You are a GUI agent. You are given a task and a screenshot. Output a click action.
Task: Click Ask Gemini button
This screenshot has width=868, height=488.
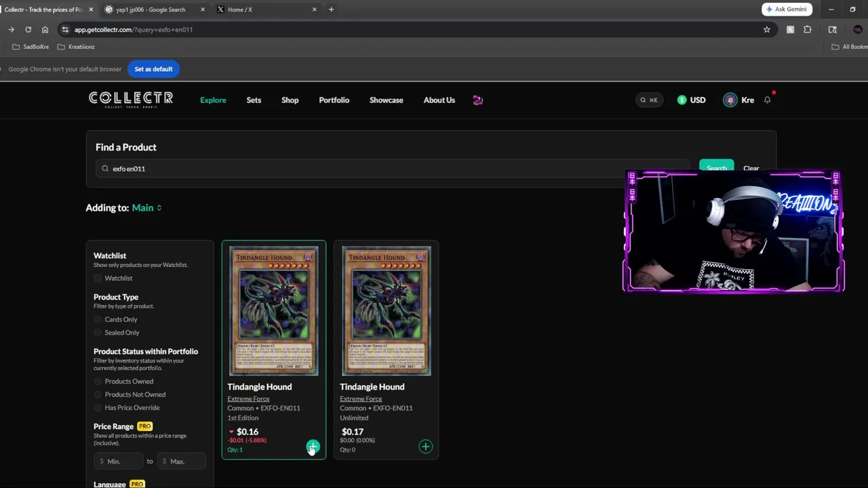787,9
